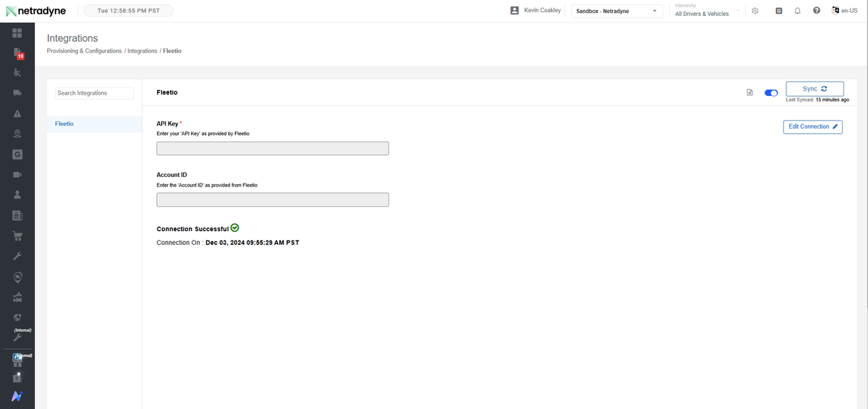Open the wrench icon above the location tag

pyautogui.click(x=17, y=256)
